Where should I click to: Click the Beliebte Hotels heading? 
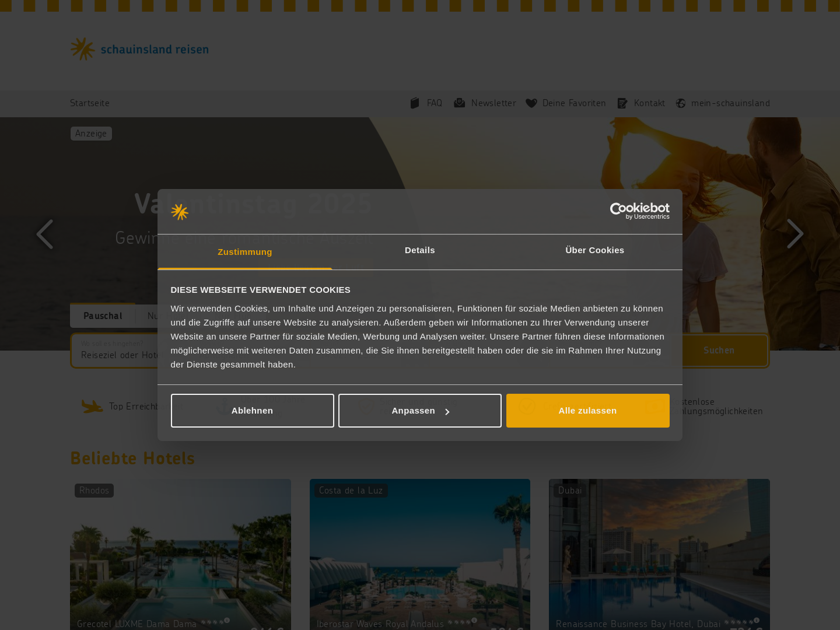click(132, 459)
